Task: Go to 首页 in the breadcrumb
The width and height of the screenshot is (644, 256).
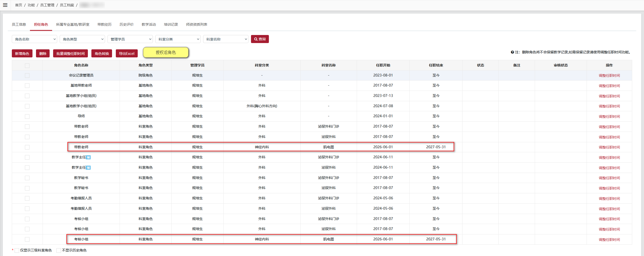Action: coord(19,5)
